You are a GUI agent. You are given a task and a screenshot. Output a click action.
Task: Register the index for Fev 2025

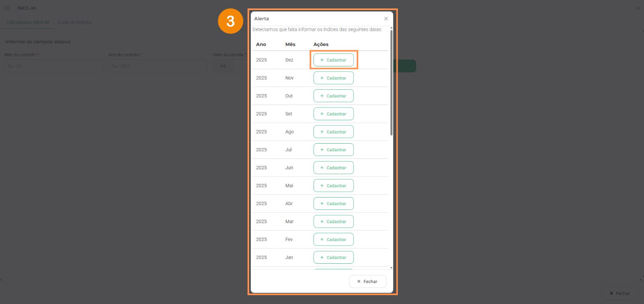333,239
